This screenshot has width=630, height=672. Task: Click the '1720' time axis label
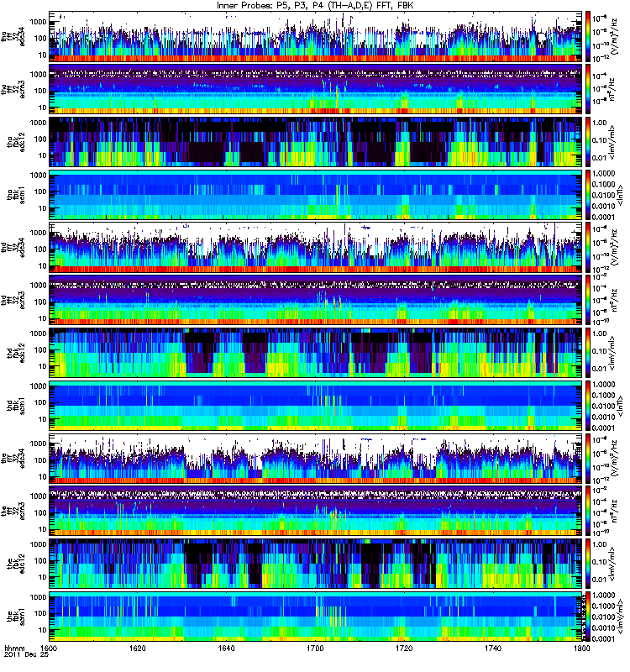404,648
